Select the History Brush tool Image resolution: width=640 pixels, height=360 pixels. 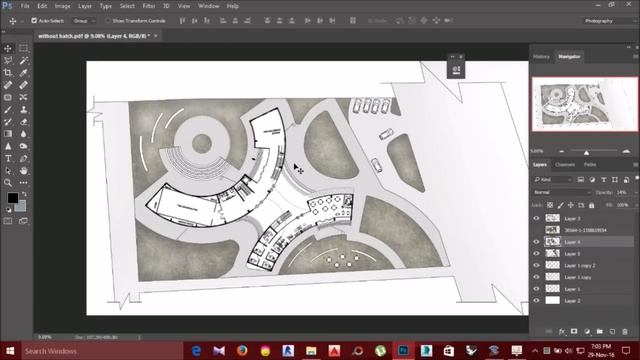(8, 122)
